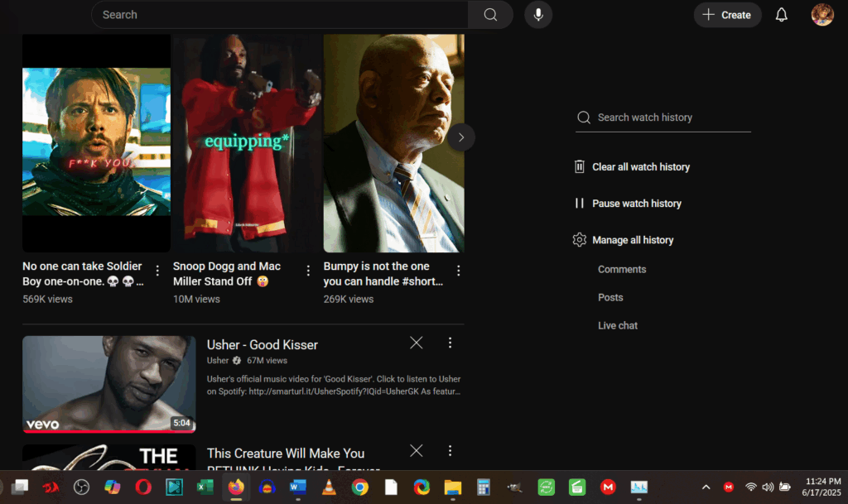Click the Usher video description text
The image size is (848, 504).
334,385
